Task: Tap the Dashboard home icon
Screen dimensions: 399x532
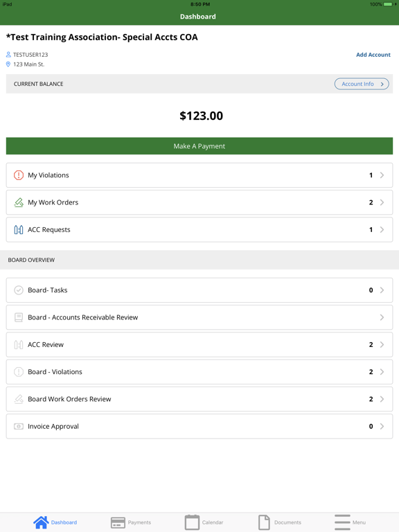Action: click(x=41, y=522)
